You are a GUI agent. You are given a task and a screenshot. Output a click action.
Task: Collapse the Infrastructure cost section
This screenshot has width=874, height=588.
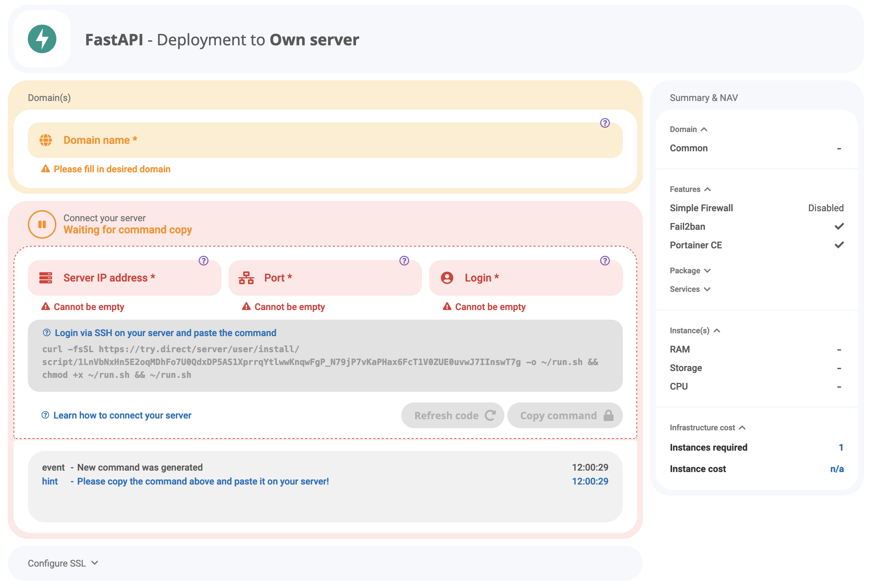coord(707,428)
